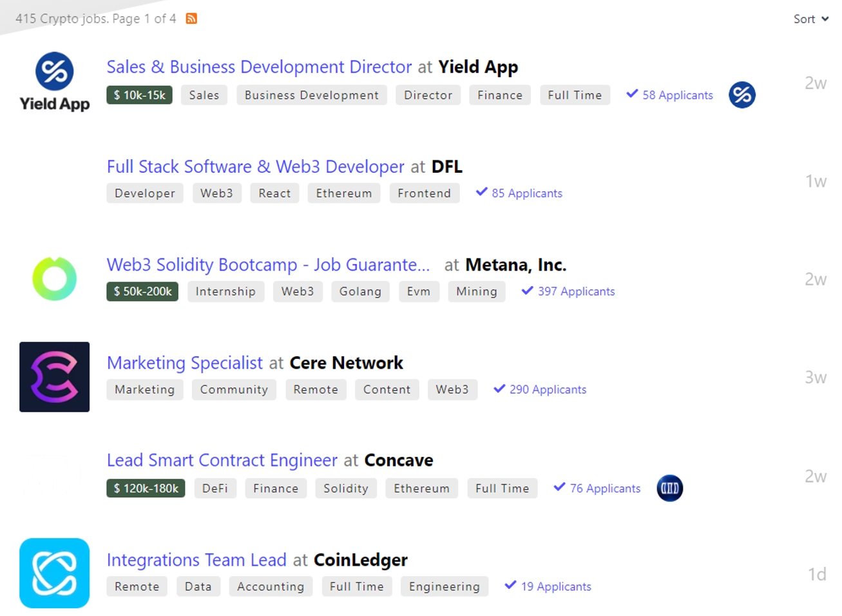The height and width of the screenshot is (616, 842).
Task: View the 19 Applicants link
Action: point(548,586)
